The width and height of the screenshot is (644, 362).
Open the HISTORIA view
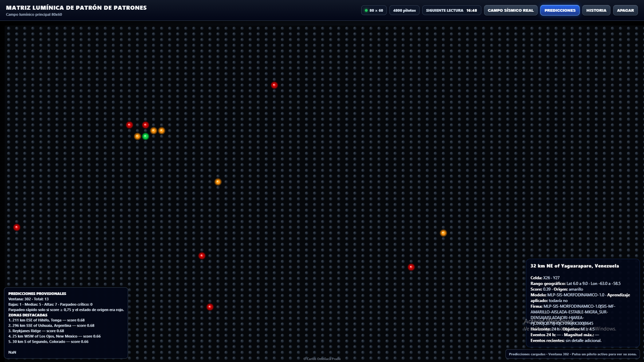coord(596,10)
